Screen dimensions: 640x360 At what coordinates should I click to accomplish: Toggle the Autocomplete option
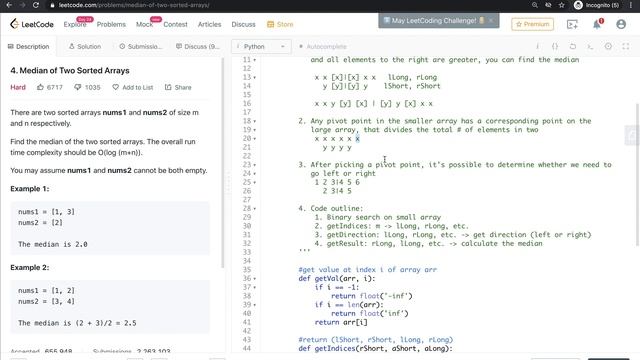click(322, 47)
